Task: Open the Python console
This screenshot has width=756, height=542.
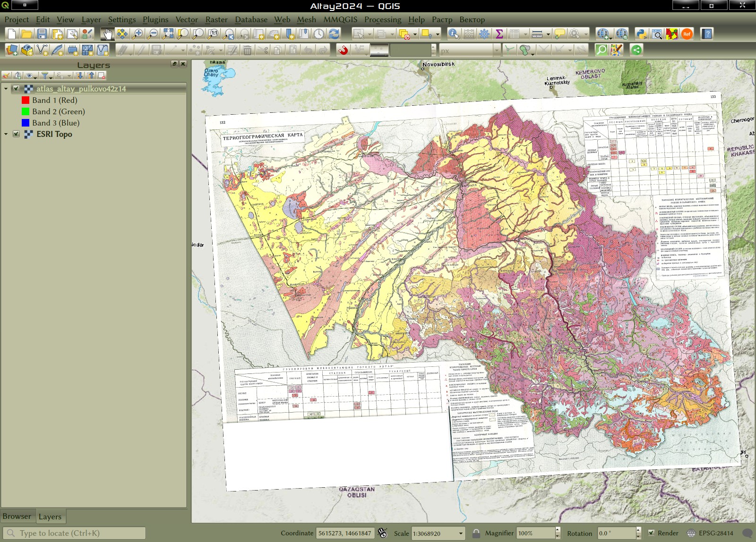Action: tap(641, 34)
